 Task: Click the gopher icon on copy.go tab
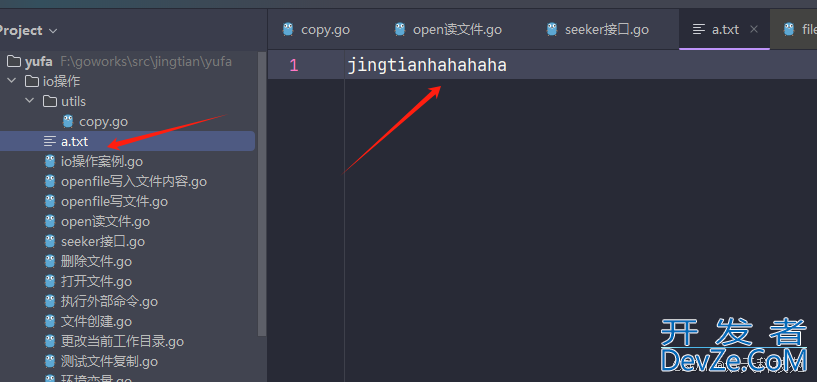(x=288, y=29)
